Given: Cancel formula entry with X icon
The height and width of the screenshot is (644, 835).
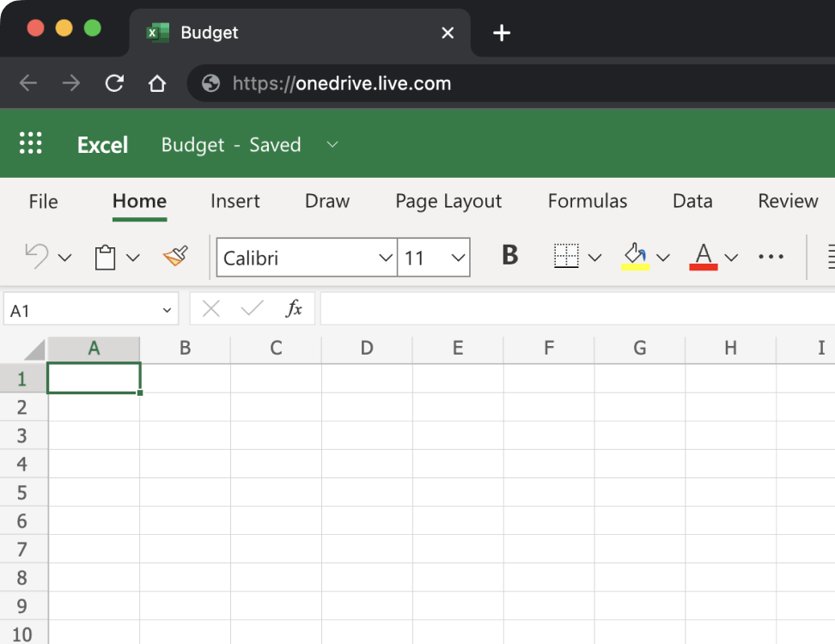Looking at the screenshot, I should [210, 308].
